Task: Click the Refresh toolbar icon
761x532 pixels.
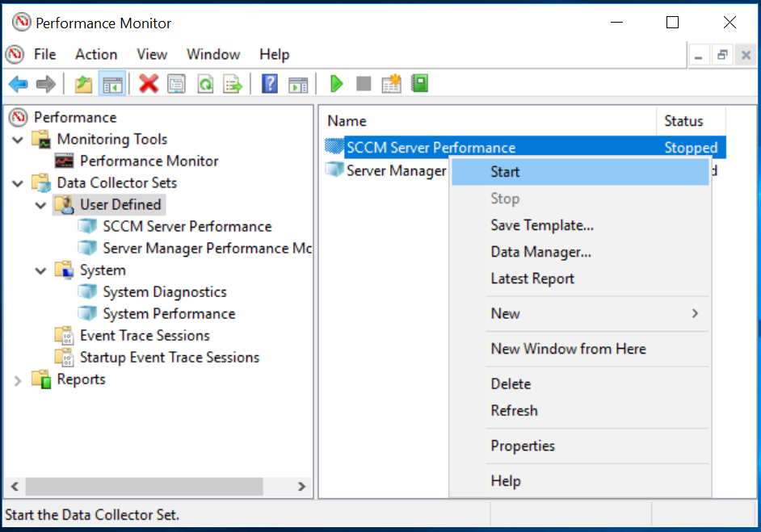Action: 205,84
